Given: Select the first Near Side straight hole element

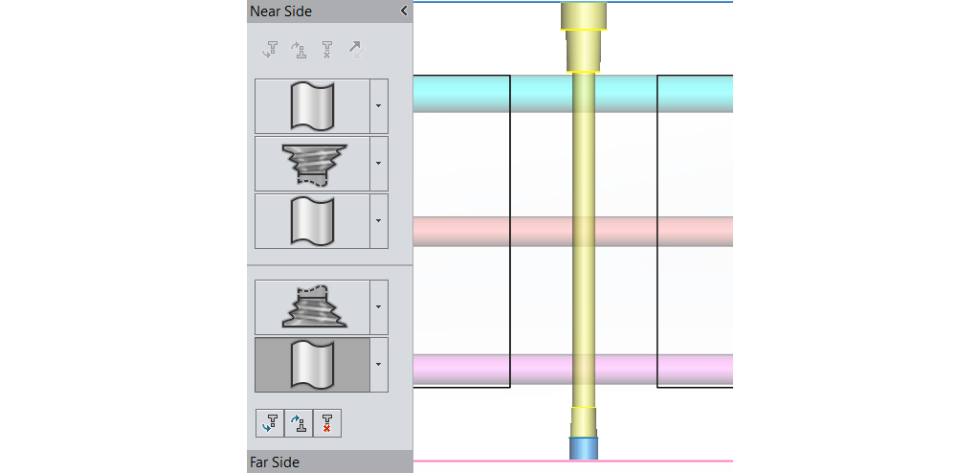Looking at the screenshot, I should coord(313,106).
